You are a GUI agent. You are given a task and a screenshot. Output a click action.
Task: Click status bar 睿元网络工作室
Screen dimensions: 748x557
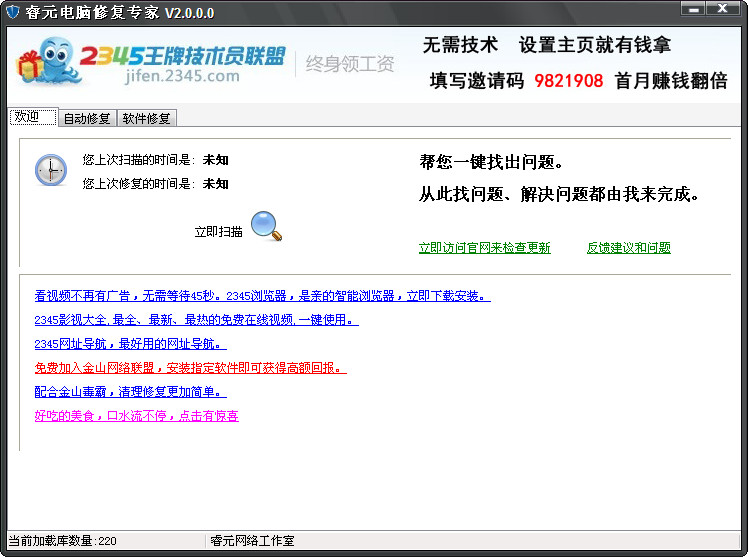pos(252,541)
